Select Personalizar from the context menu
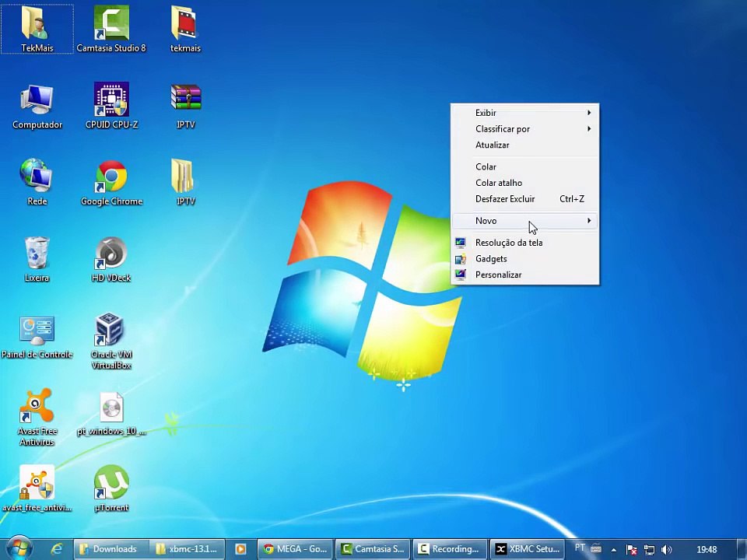This screenshot has height=560, width=747. [498, 275]
